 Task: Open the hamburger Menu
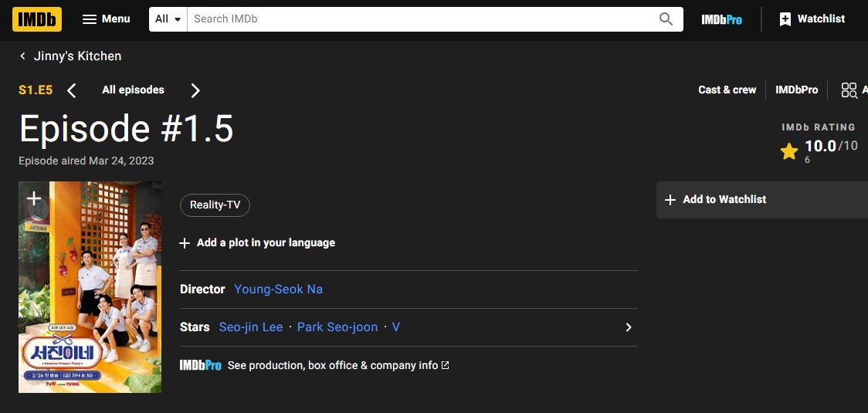point(107,19)
